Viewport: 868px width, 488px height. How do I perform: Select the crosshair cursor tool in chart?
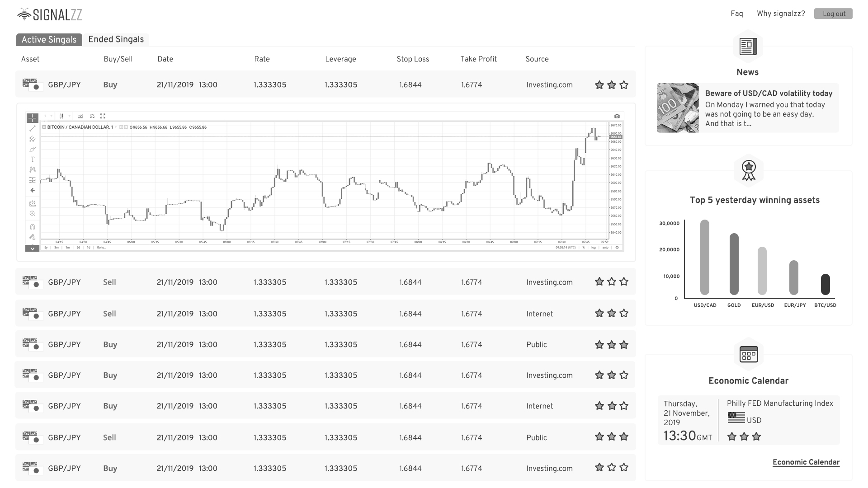(32, 118)
